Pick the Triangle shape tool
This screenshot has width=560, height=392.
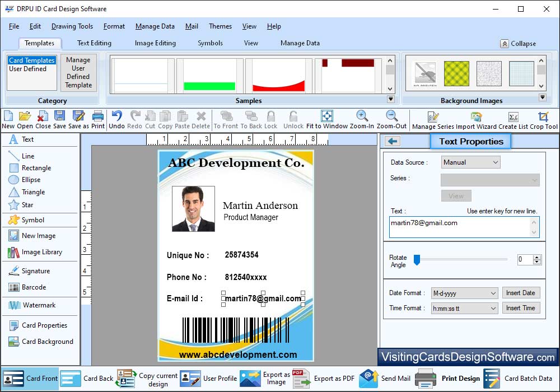[27, 192]
